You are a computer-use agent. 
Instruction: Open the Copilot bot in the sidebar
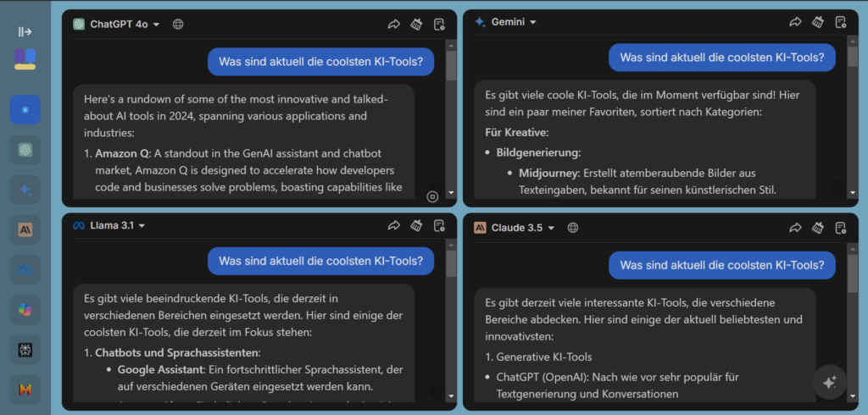[25, 309]
